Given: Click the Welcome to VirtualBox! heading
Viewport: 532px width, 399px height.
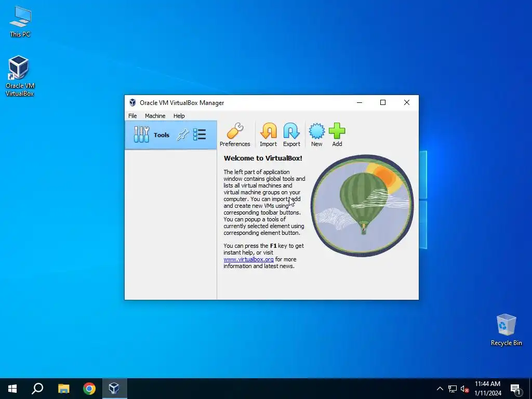Looking at the screenshot, I should (263, 158).
